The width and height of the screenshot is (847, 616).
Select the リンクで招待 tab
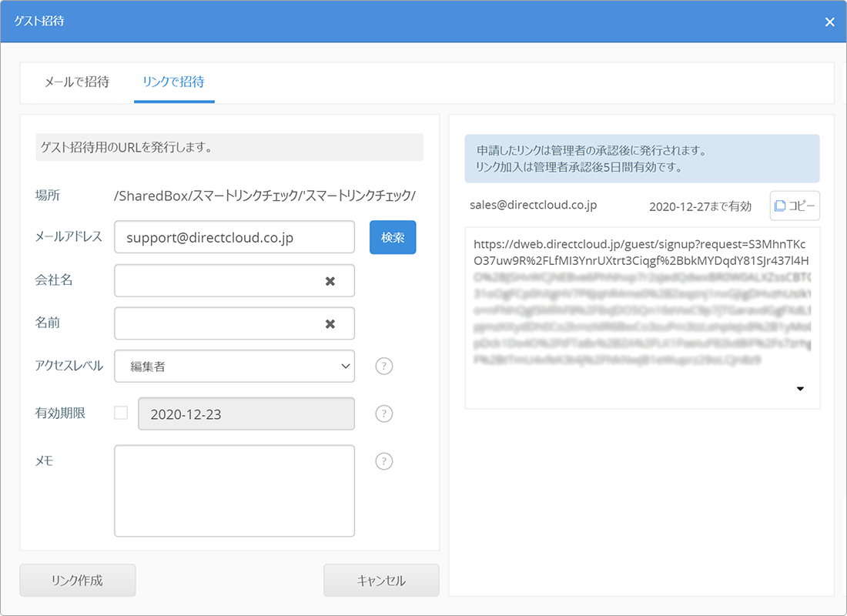coord(174,82)
